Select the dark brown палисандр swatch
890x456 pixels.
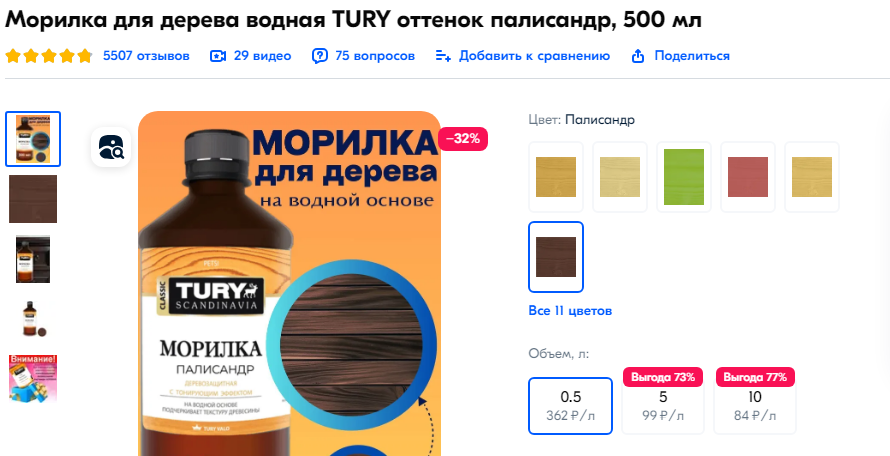tap(556, 257)
